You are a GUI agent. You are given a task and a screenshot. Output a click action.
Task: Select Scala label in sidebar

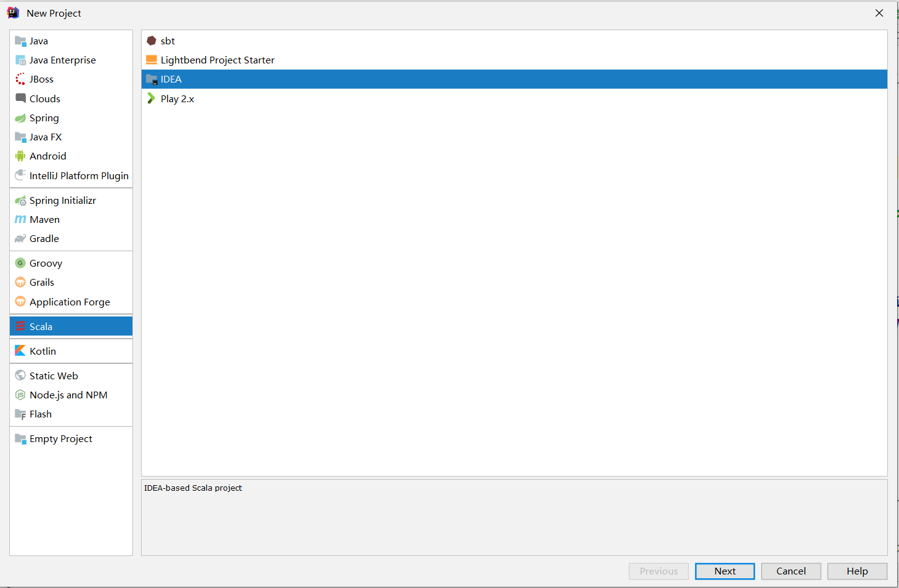pyautogui.click(x=41, y=326)
